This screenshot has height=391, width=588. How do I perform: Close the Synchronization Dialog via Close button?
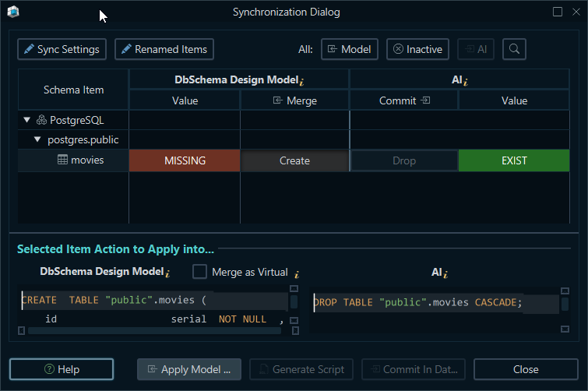tap(526, 369)
